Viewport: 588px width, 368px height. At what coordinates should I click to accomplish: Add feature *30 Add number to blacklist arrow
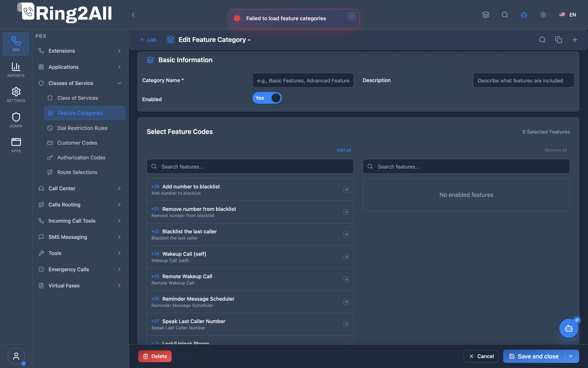point(346,189)
